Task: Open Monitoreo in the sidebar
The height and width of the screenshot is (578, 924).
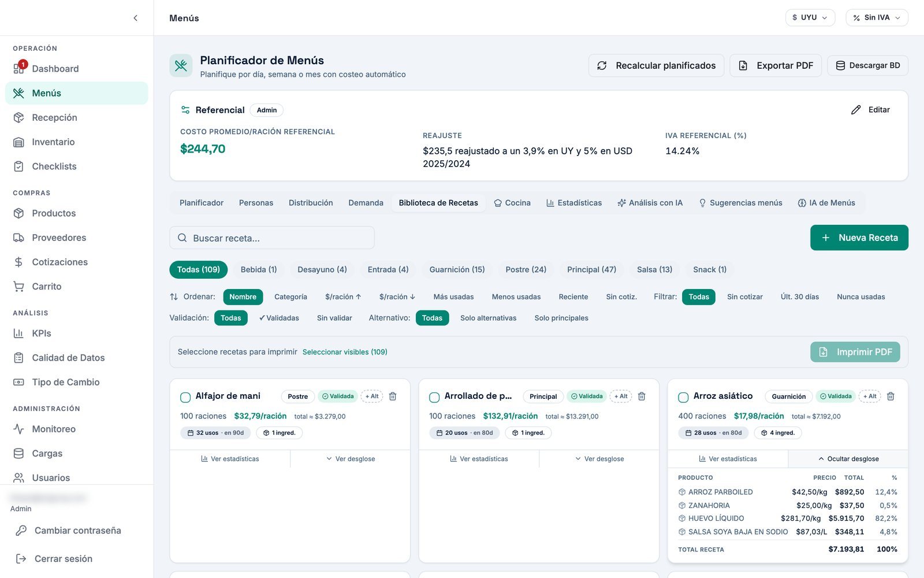Action: pyautogui.click(x=76, y=429)
